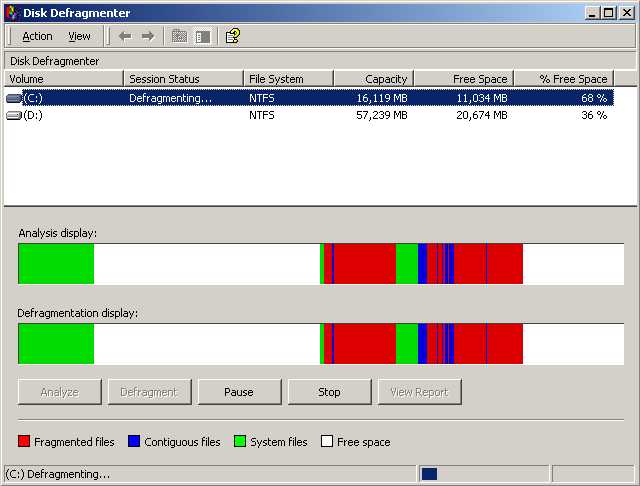Click the Stop button

(329, 392)
